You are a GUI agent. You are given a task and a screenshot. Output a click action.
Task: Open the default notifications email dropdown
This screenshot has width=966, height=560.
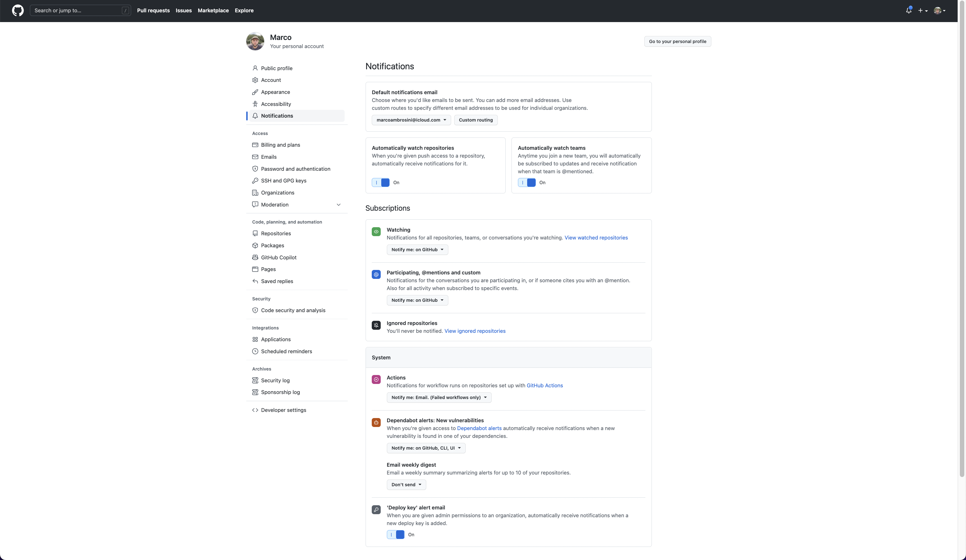[411, 120]
